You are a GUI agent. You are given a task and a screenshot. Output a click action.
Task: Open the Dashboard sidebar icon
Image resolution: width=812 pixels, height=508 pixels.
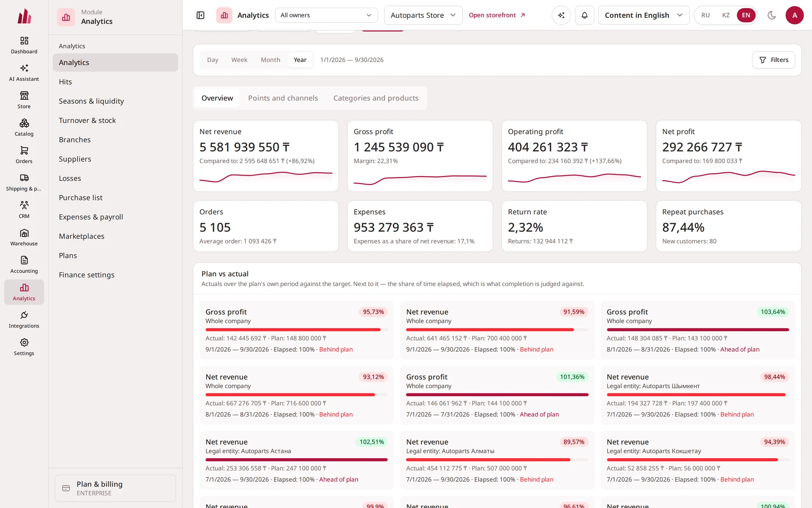pyautogui.click(x=24, y=45)
